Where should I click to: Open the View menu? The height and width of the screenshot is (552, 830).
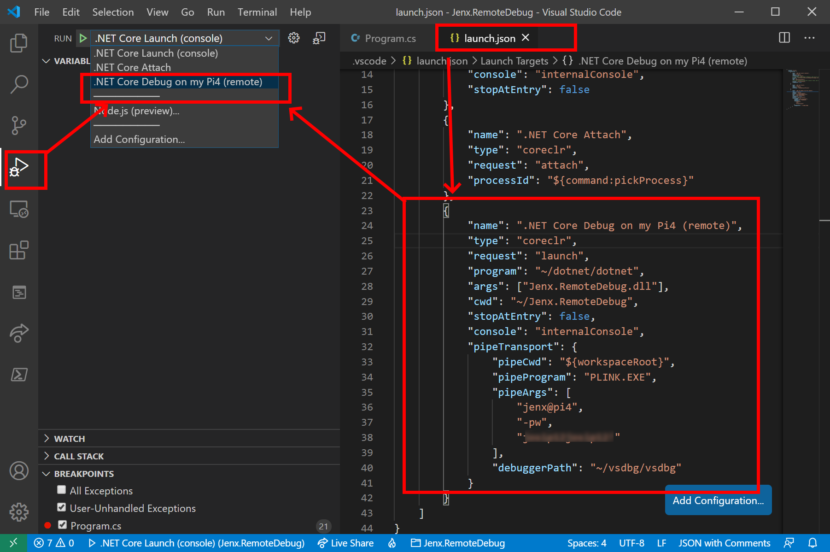(x=157, y=12)
